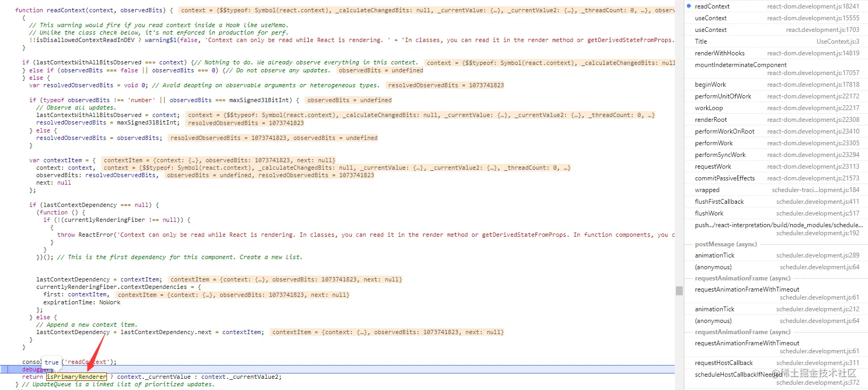Select the flushFirstCallback stack frame
868x390 pixels.
tap(776, 202)
